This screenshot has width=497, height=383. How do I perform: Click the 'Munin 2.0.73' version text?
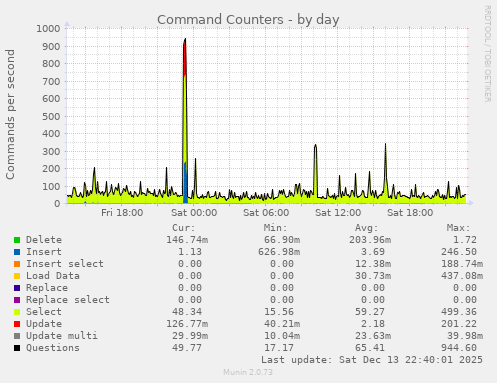click(x=248, y=372)
